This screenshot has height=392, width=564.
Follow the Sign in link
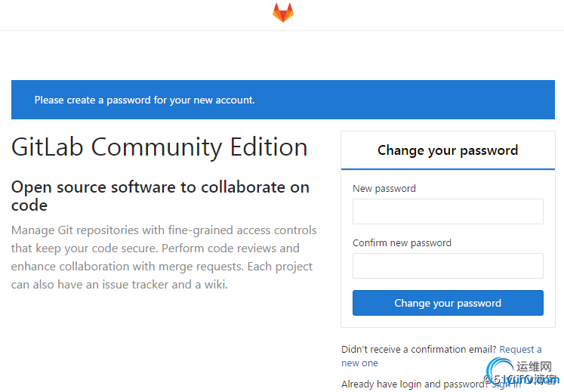tap(506, 384)
